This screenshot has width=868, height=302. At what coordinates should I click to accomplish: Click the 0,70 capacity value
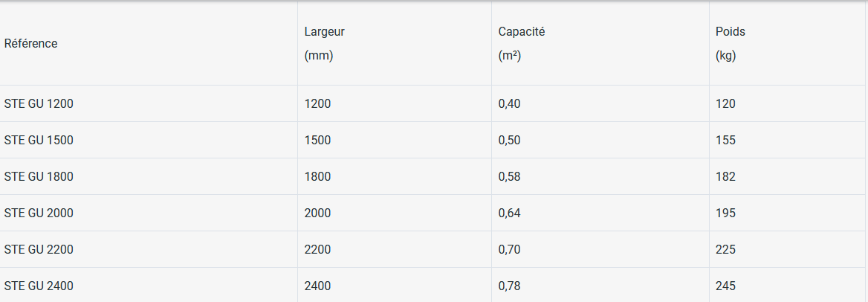pos(509,250)
